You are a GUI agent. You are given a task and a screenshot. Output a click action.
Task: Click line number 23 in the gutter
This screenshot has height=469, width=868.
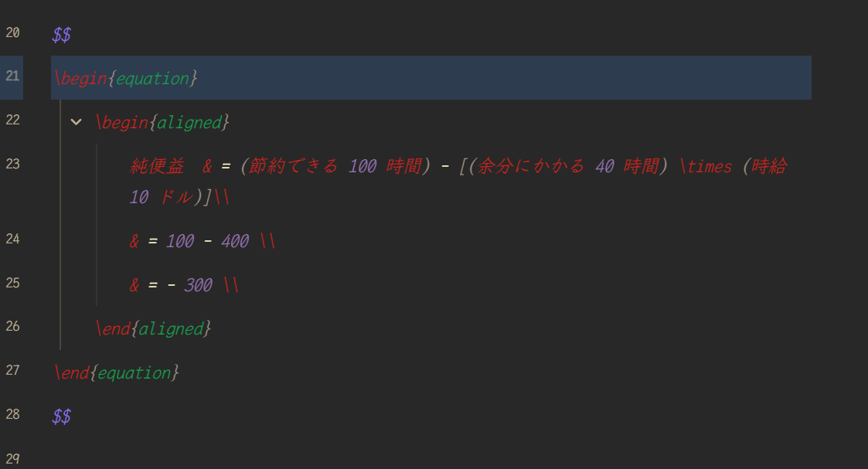click(12, 164)
